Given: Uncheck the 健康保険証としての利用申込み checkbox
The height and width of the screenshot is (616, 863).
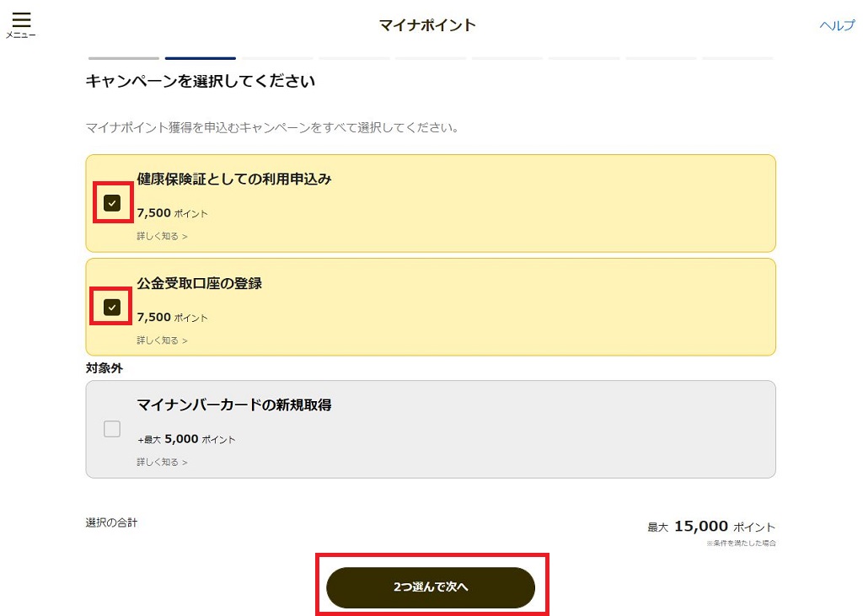Looking at the screenshot, I should point(112,203).
